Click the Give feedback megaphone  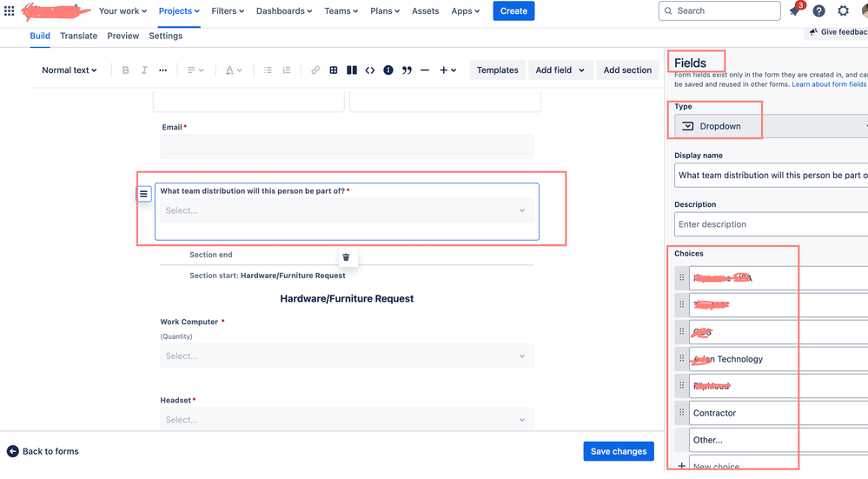click(x=813, y=32)
